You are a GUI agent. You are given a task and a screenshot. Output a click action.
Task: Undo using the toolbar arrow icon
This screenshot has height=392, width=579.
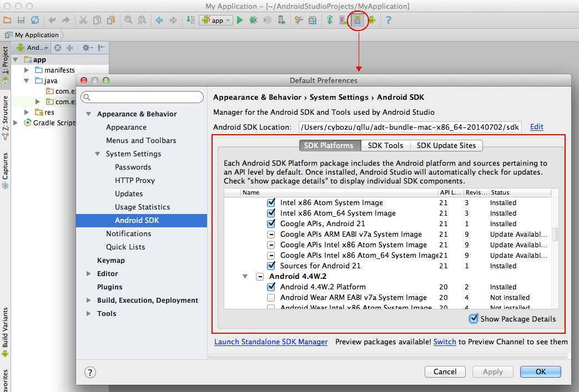click(52, 21)
